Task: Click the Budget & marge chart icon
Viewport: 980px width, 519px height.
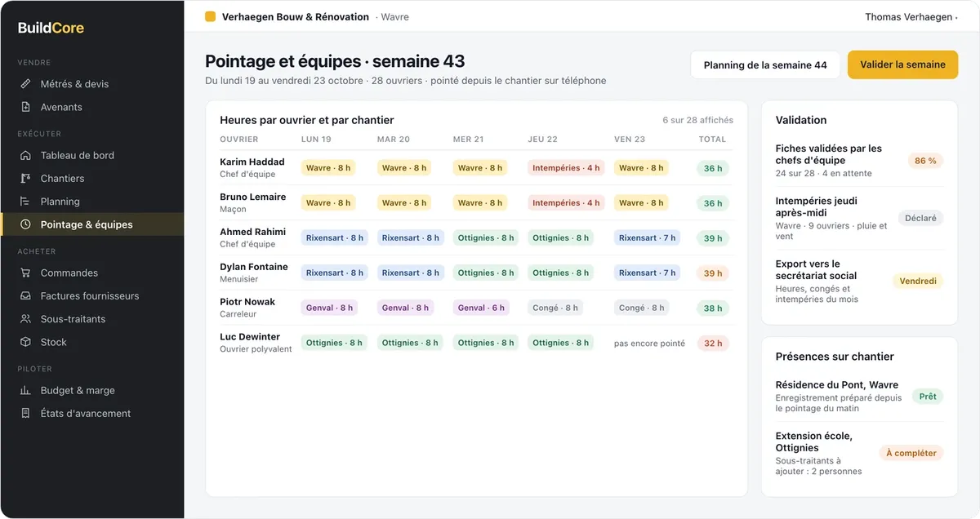Action: pos(25,390)
